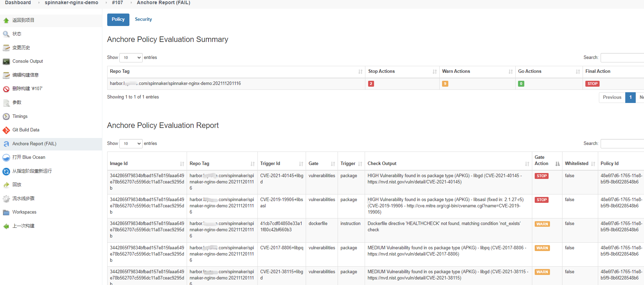The width and height of the screenshot is (644, 285).
Task: Click the notepad icon for 变更历史
Action: pos(6,48)
